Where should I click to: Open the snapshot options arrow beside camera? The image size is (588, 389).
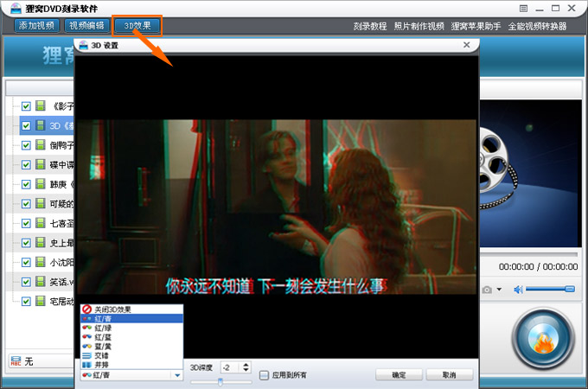(499, 290)
